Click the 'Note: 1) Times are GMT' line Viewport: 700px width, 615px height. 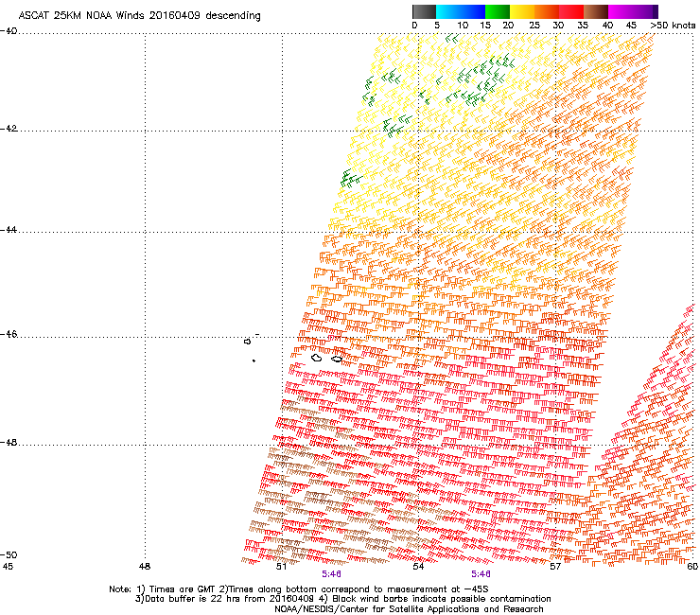[x=299, y=589]
